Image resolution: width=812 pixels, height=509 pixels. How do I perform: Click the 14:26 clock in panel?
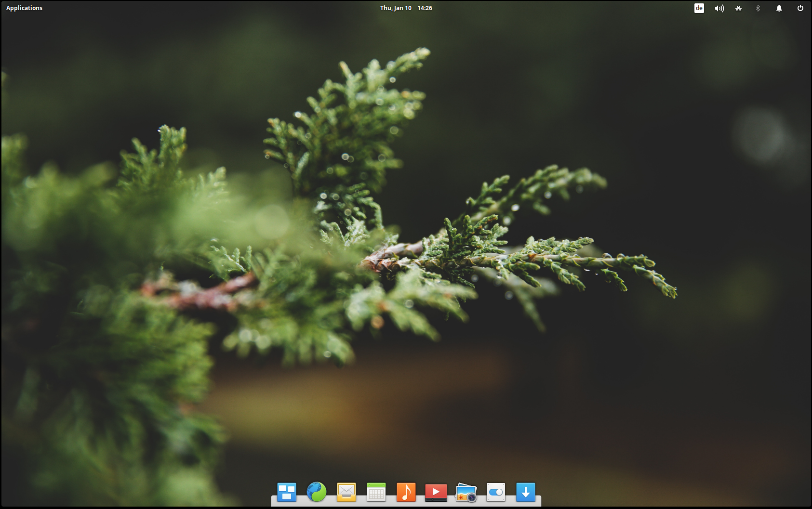coord(425,8)
